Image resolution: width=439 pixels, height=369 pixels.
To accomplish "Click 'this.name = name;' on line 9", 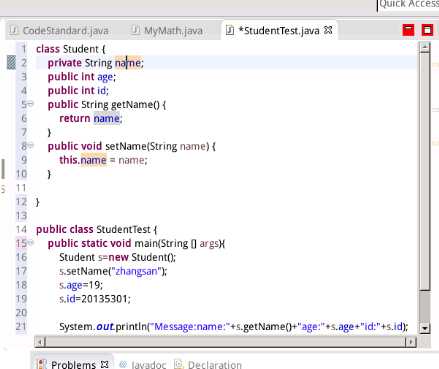I will click(103, 160).
